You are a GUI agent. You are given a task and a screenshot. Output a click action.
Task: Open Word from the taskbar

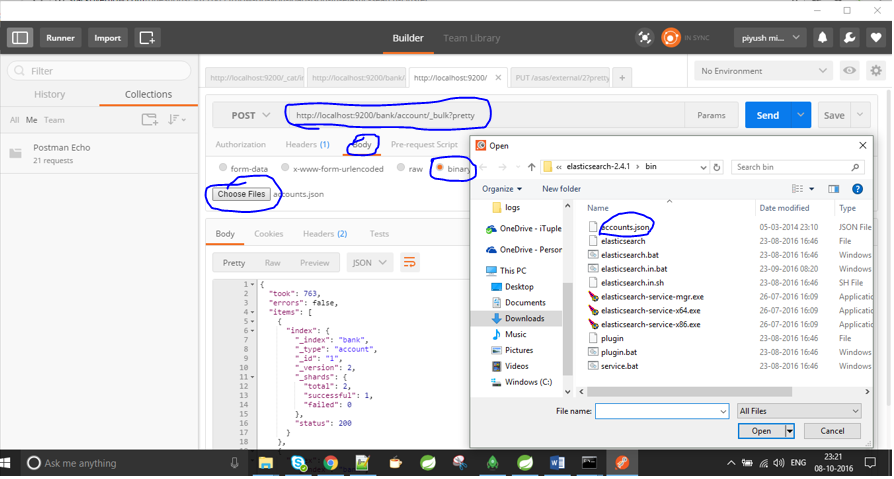click(558, 463)
